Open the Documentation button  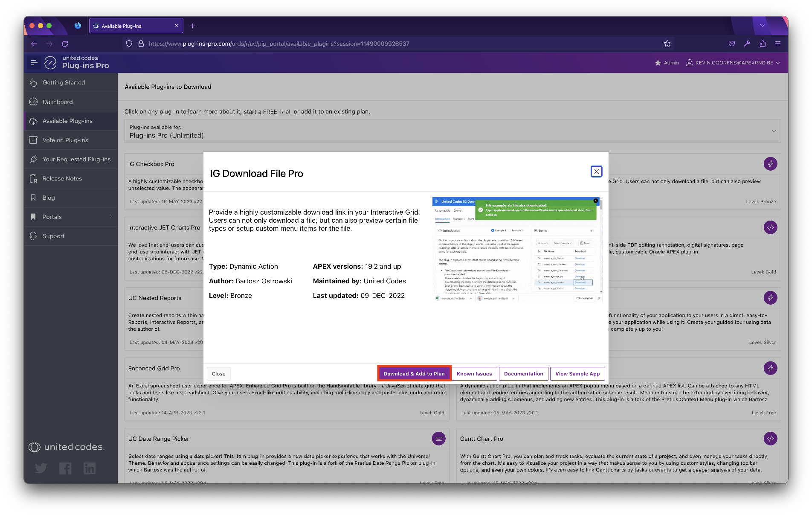[523, 374]
